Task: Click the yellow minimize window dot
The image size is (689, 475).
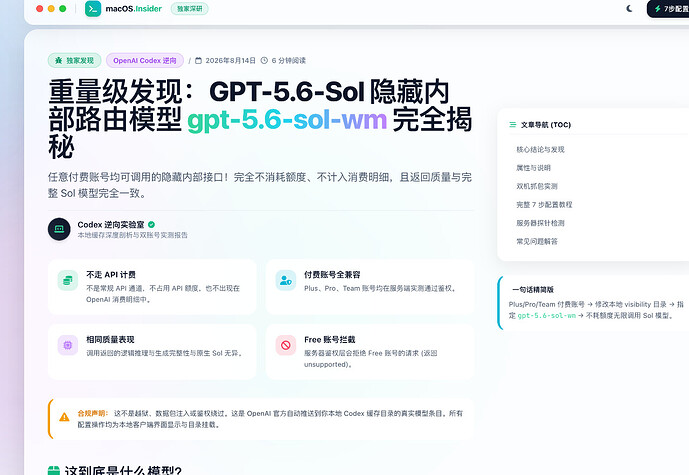Action: click(51, 8)
